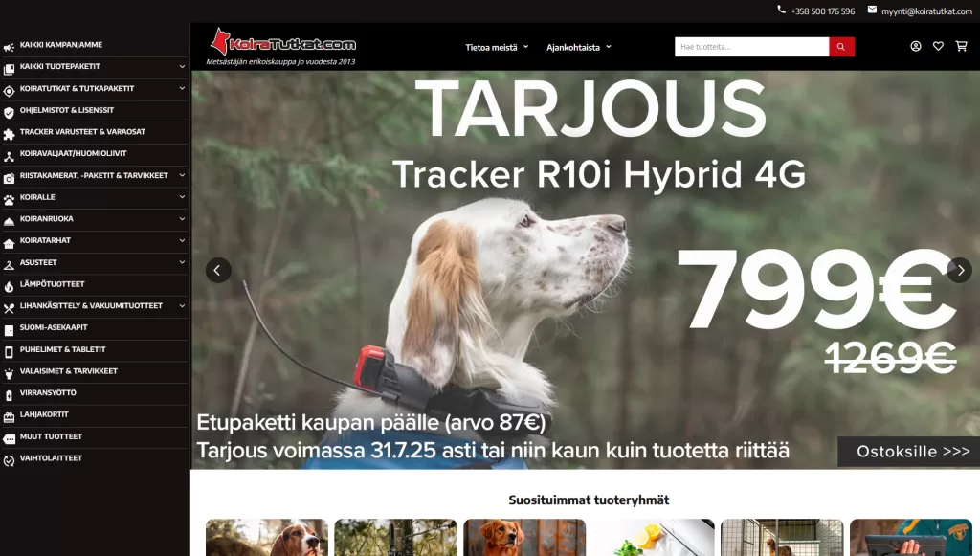
Task: Open the beagle dog category thumbnail
Action: 267,537
